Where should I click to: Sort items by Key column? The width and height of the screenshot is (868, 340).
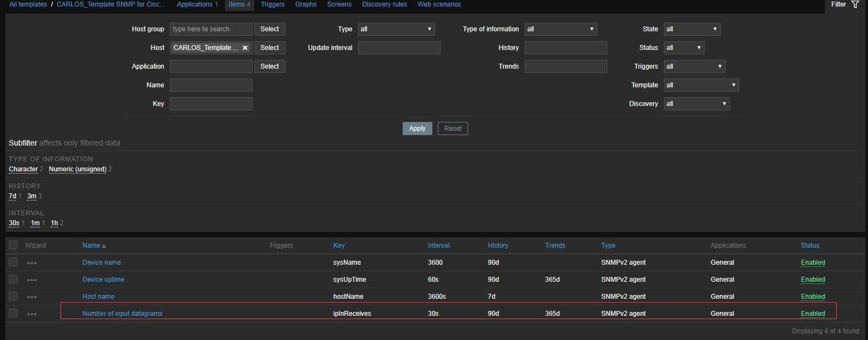coord(339,246)
